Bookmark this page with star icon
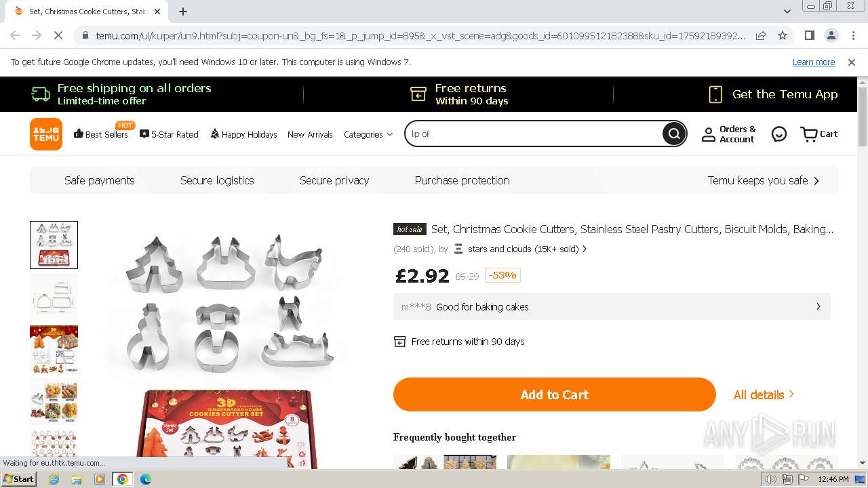Viewport: 868px width, 488px height. point(783,35)
